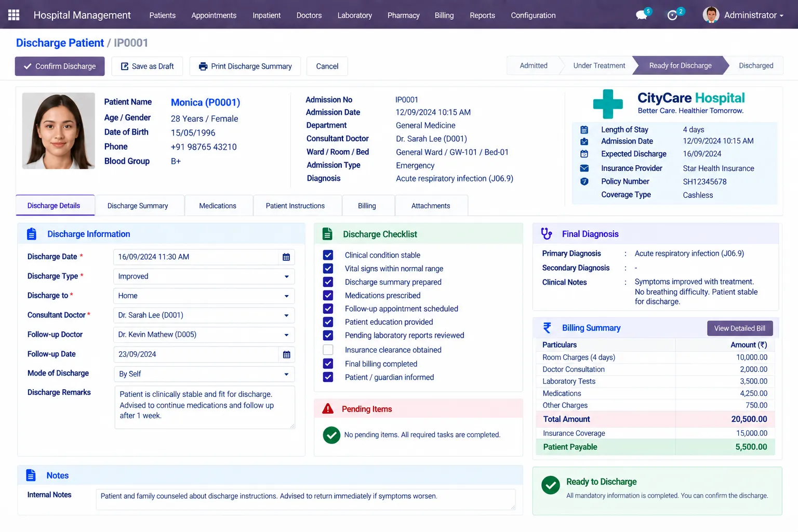This screenshot has width=798, height=532.
Task: Click the Insurance Provider envelope icon
Action: pos(584,168)
